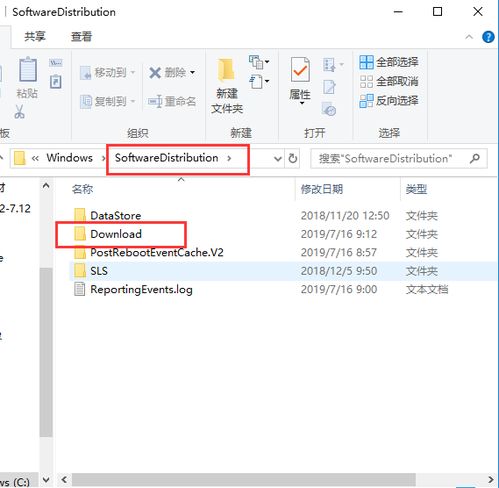The height and width of the screenshot is (488, 499).
Task: Open the address bar history dropdown arrow
Action: point(278,159)
